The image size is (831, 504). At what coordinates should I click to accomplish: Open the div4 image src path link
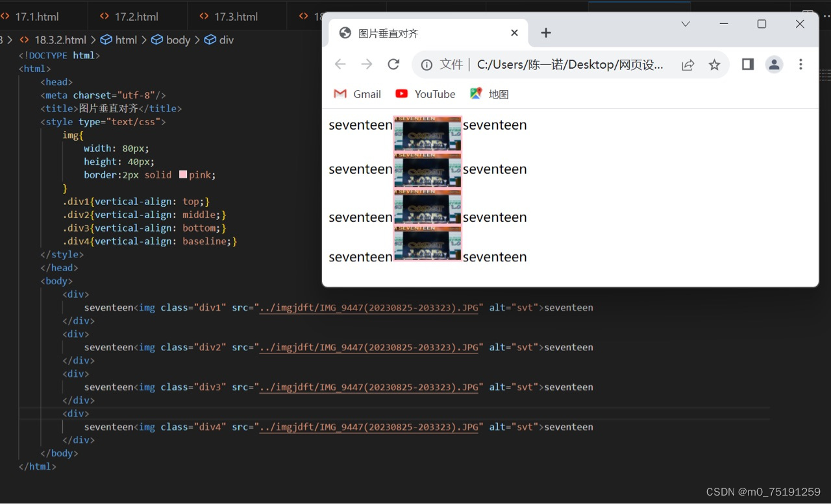pyautogui.click(x=369, y=427)
